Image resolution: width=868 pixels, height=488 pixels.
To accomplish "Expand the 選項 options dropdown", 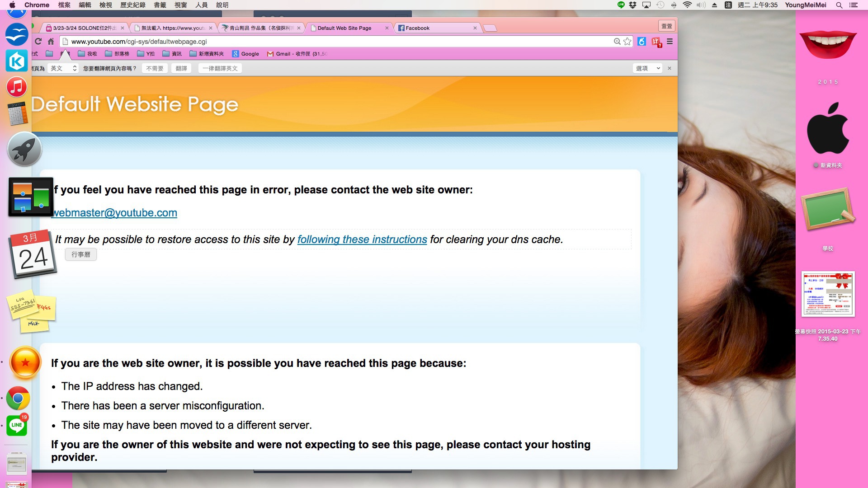I will 648,68.
